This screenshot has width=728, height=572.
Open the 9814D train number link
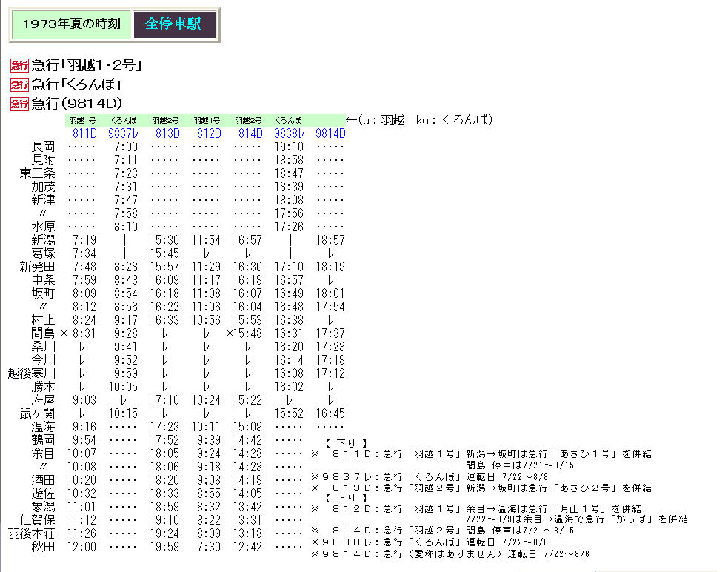pyautogui.click(x=330, y=134)
